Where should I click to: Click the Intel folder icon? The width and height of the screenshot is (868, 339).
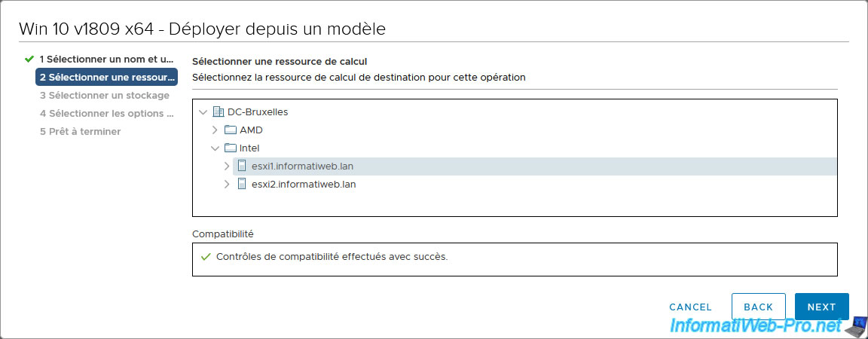pyautogui.click(x=231, y=148)
